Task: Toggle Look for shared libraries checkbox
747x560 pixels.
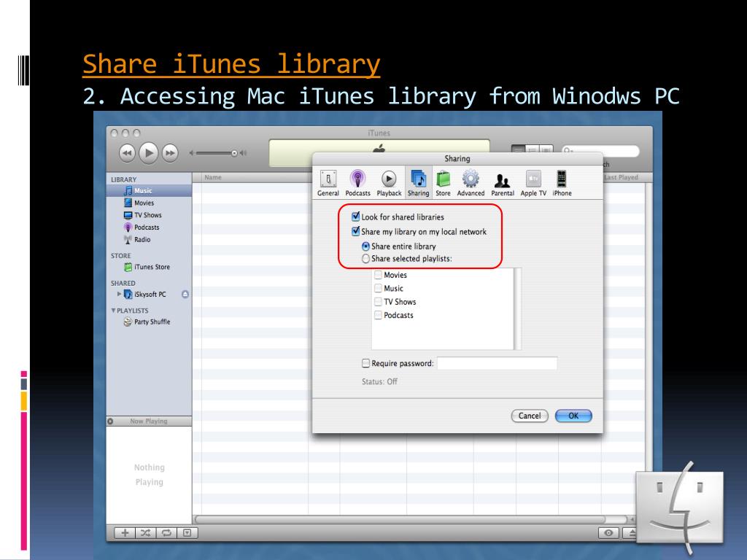Action: [355, 217]
